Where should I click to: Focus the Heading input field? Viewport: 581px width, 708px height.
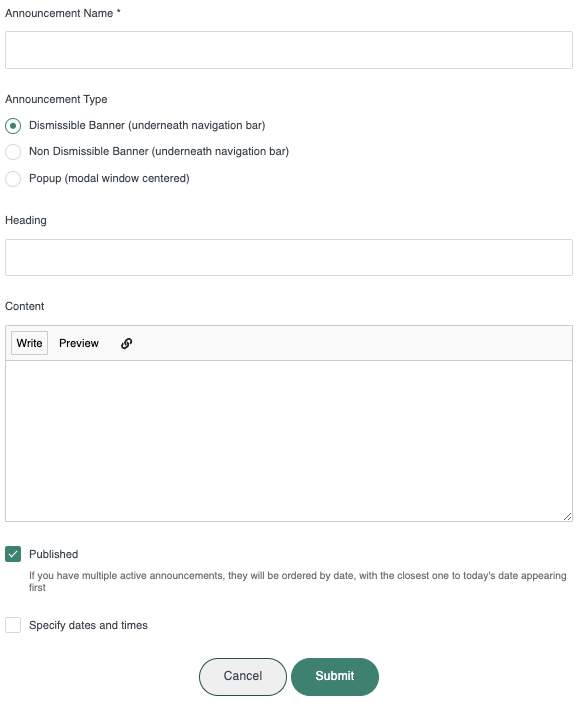[289, 258]
